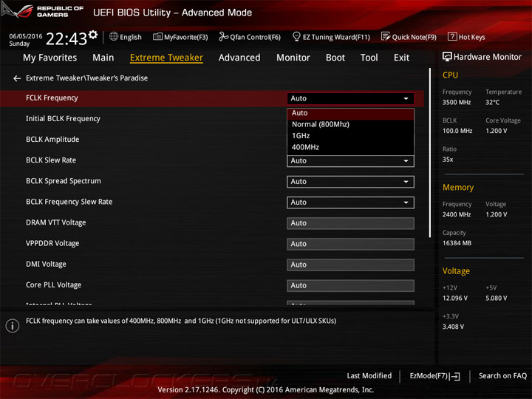Select the 1GHz FCLK option
Screen dimensions: 532x399
[350, 136]
